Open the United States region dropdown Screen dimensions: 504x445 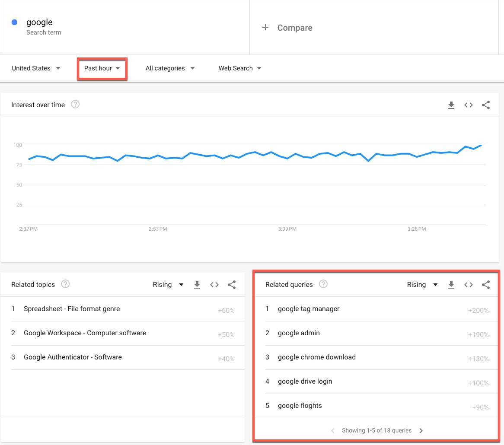click(36, 68)
